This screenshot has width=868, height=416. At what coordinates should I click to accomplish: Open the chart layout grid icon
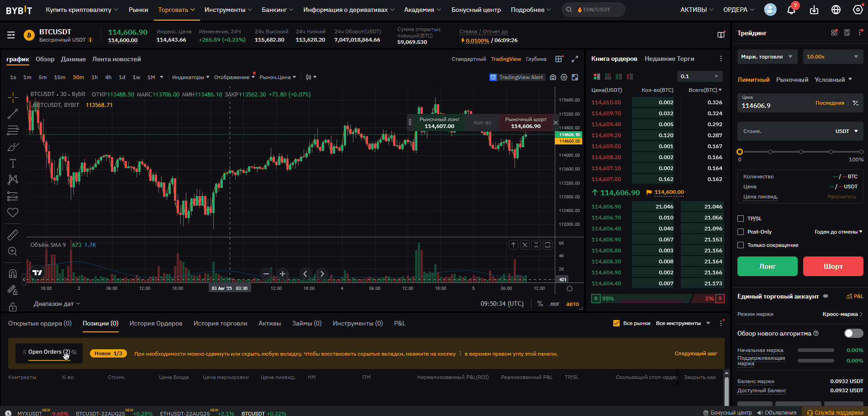pyautogui.click(x=558, y=59)
